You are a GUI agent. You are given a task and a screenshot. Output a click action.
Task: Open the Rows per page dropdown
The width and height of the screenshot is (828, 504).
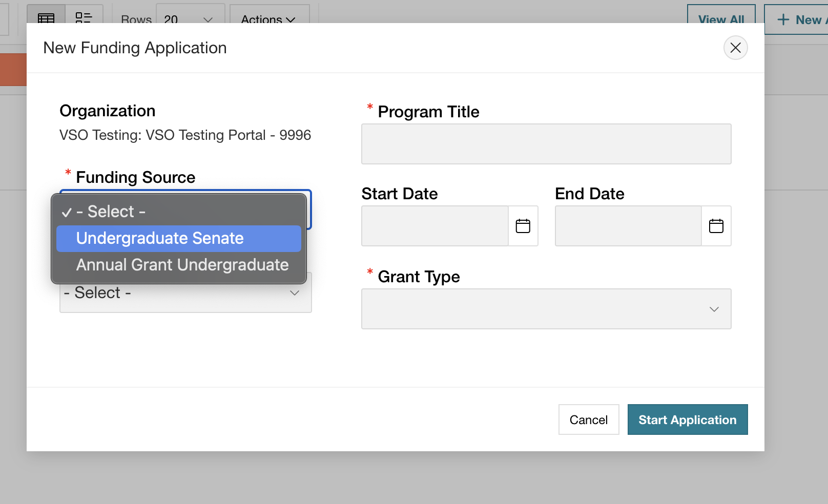coord(190,19)
